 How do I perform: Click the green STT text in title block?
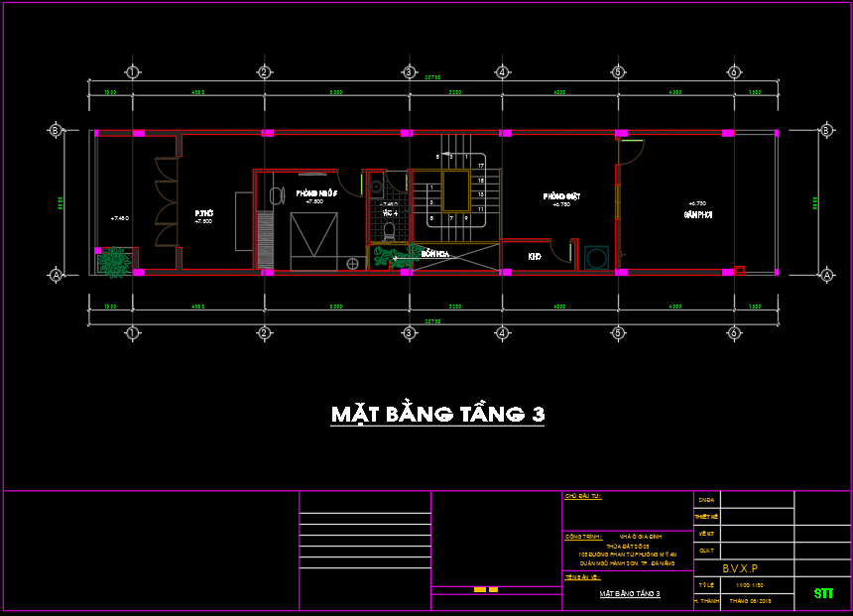[x=823, y=593]
